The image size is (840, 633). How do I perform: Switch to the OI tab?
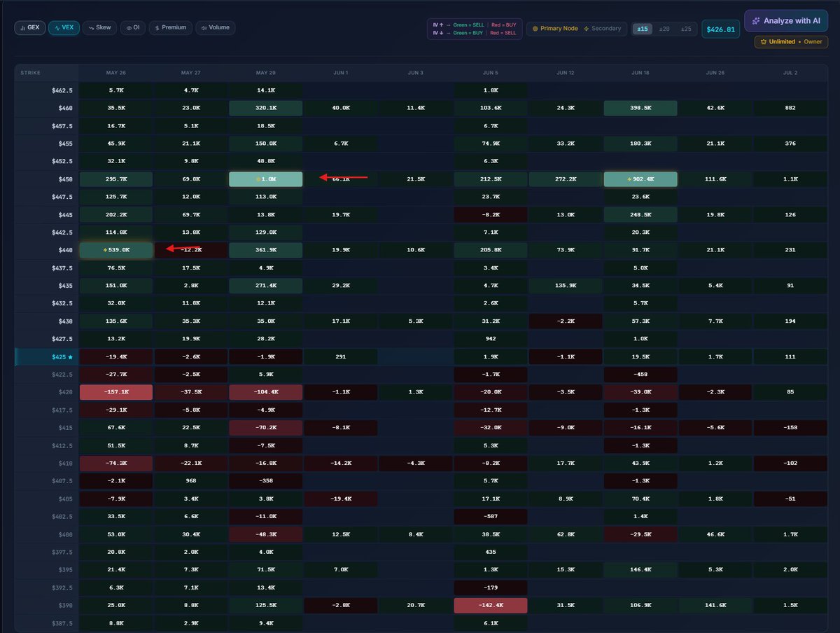132,28
